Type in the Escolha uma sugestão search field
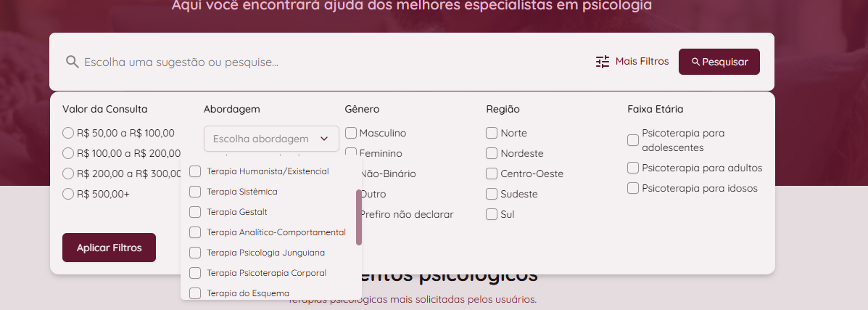The image size is (868, 310). (290, 62)
